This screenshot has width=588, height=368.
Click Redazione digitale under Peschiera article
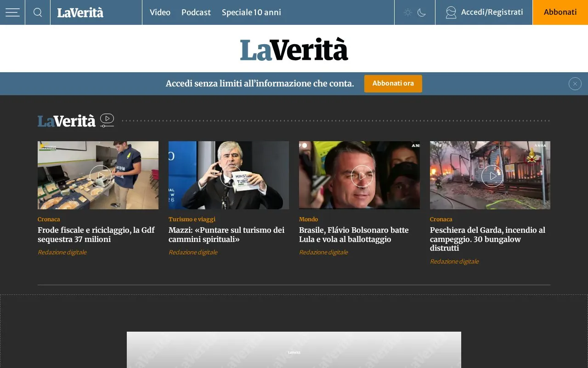pyautogui.click(x=454, y=261)
